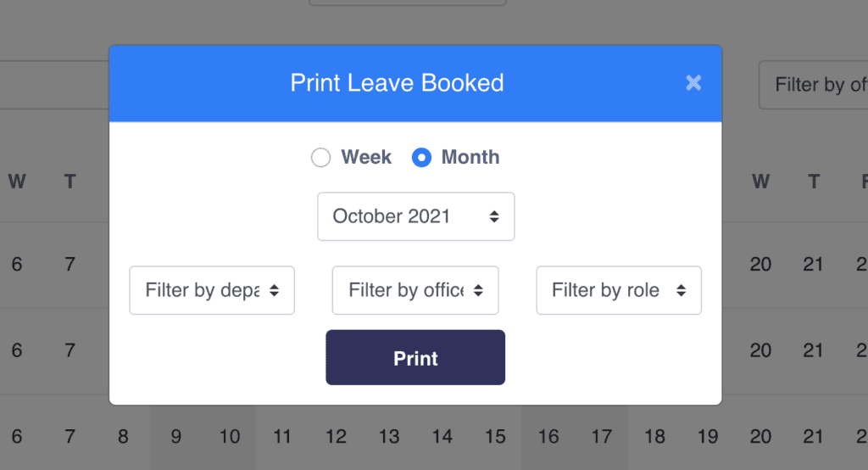Click day 13 in the bottom calendar row
868x470 pixels.
click(389, 437)
